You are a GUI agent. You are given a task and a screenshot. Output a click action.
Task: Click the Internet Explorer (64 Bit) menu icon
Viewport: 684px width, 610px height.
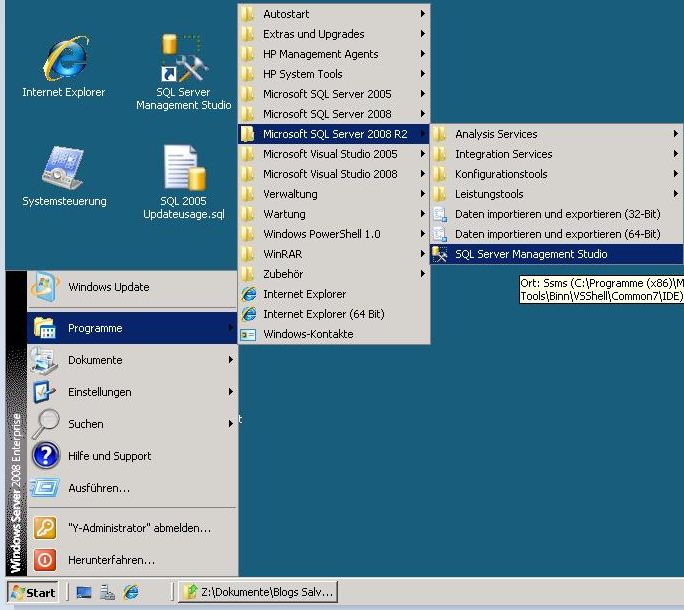coord(249,314)
